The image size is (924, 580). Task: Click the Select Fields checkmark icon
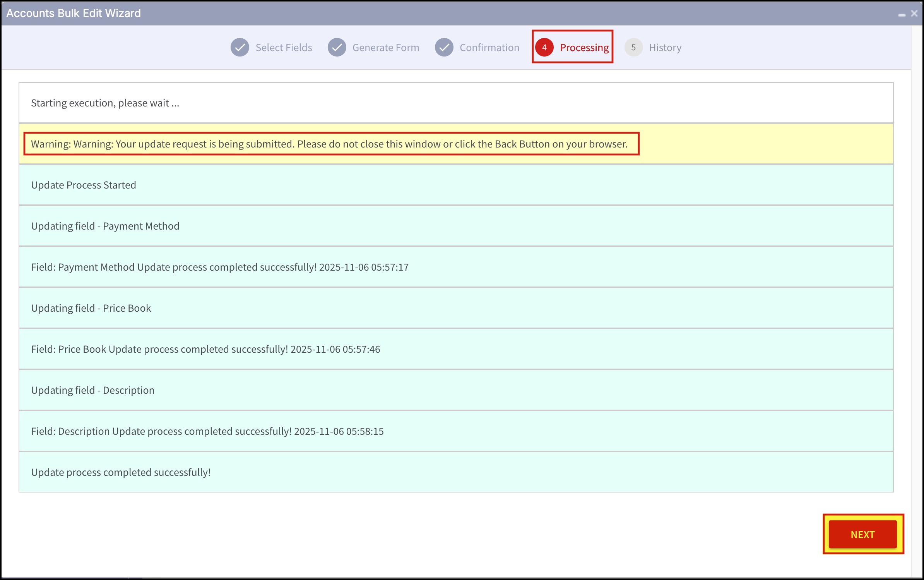point(240,48)
